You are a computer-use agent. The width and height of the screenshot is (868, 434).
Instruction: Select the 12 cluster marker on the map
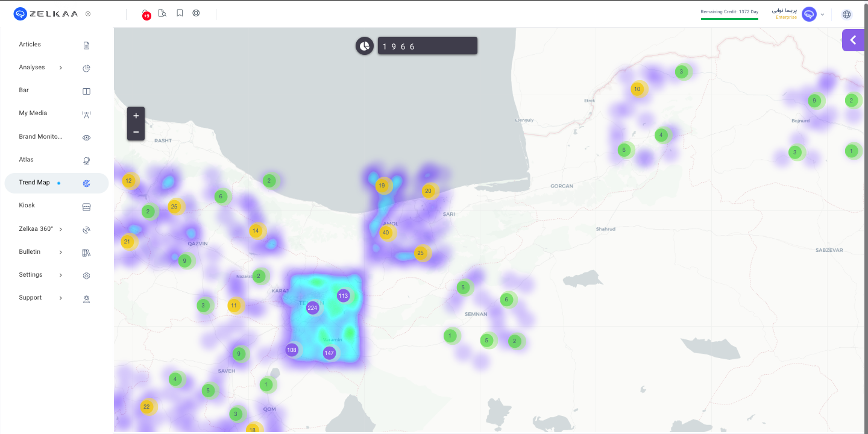pyautogui.click(x=128, y=180)
